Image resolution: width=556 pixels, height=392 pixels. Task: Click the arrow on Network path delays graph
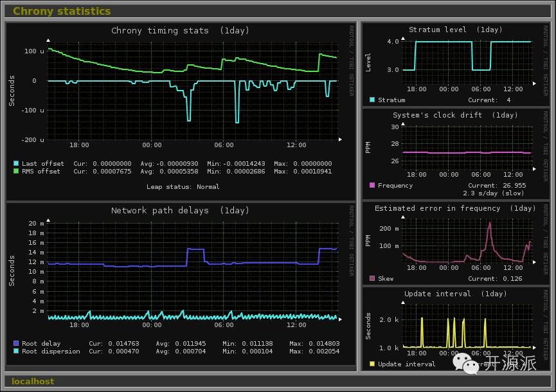point(339,319)
